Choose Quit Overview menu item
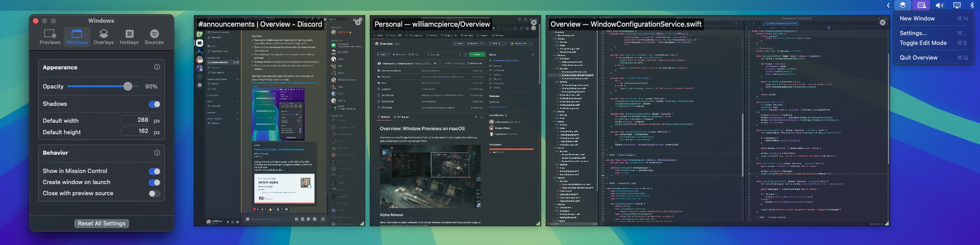 [933, 57]
